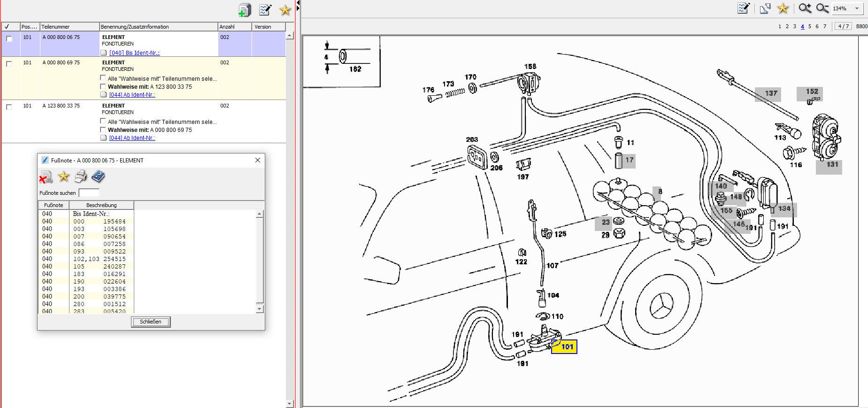
Task: Check the row checkbox for A 123 800 33 75
Action: click(9, 107)
